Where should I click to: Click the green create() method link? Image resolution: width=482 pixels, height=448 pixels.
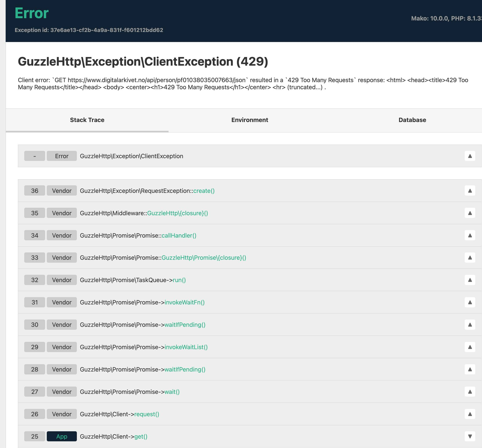[204, 191]
